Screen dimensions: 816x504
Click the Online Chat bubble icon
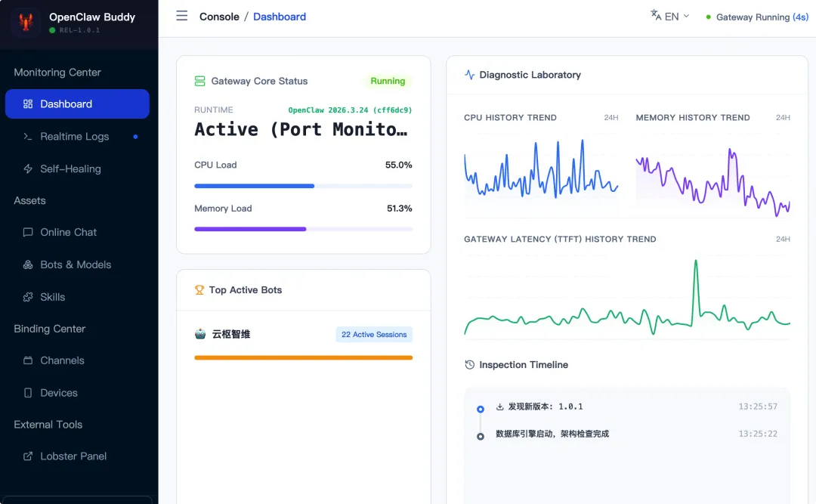tap(28, 232)
